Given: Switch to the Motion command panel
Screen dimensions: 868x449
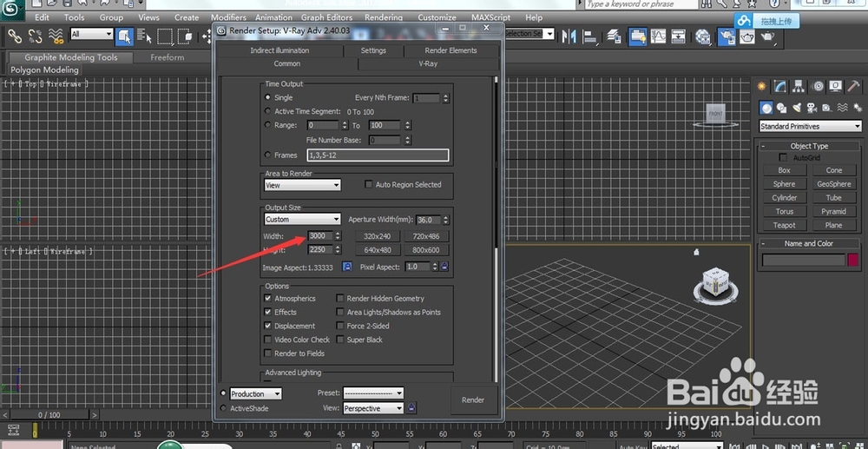Looking at the screenshot, I should click(817, 86).
